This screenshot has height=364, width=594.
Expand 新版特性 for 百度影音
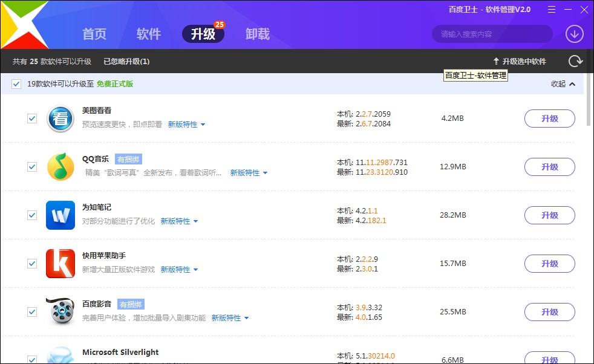[x=230, y=318]
